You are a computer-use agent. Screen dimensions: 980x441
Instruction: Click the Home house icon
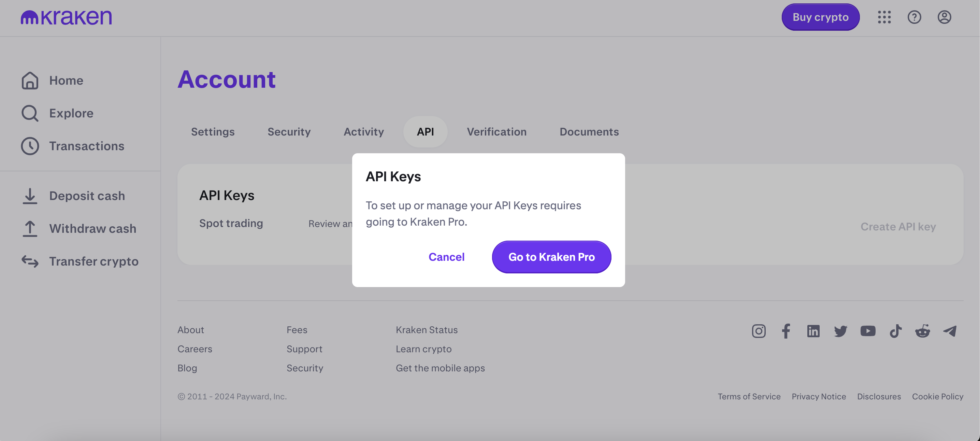click(30, 80)
